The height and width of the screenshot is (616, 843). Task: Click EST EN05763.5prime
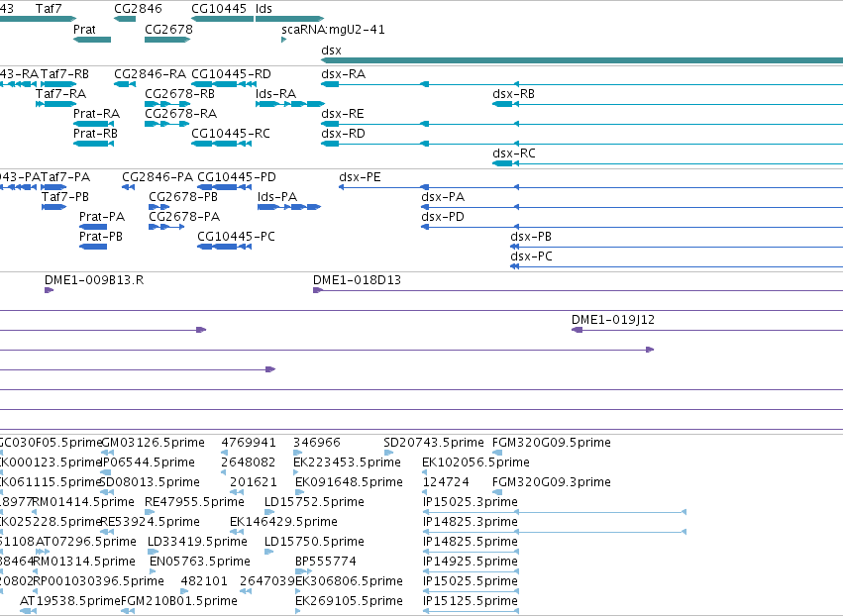[x=200, y=563]
